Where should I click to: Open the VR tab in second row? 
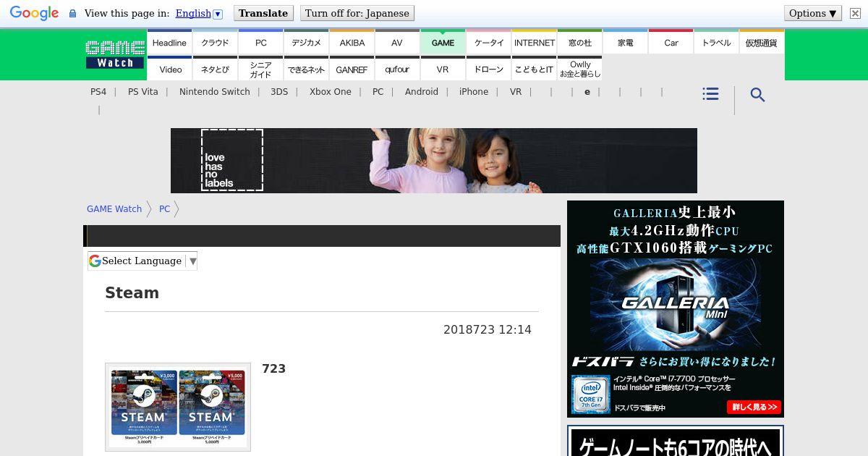[x=443, y=69]
